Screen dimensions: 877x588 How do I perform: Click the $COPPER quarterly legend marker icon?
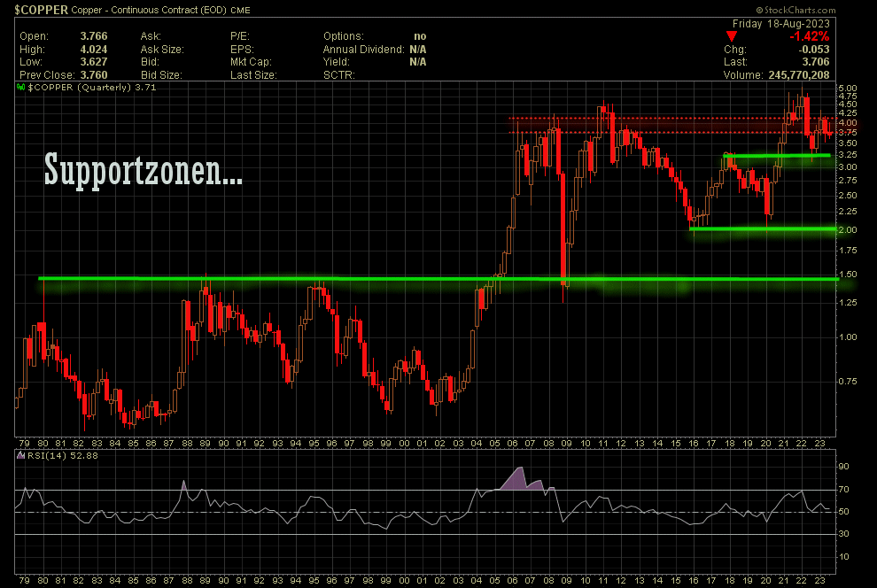[20, 87]
